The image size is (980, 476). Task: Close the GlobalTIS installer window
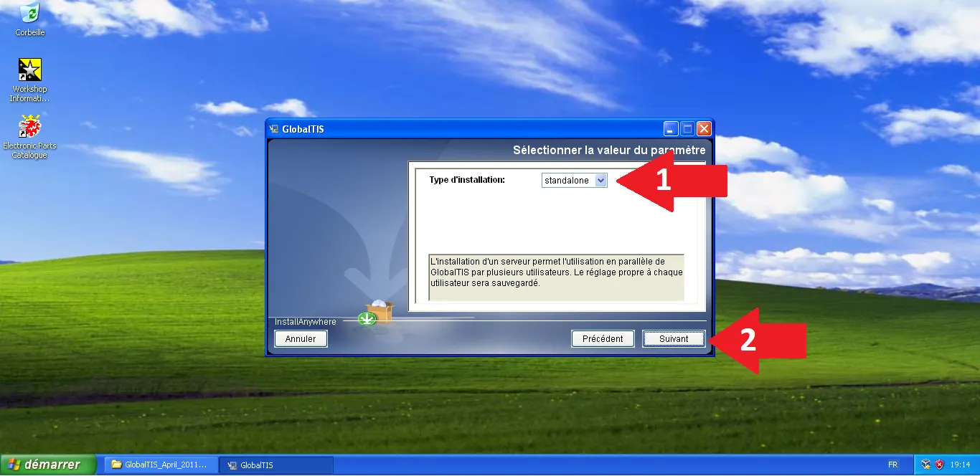click(704, 129)
